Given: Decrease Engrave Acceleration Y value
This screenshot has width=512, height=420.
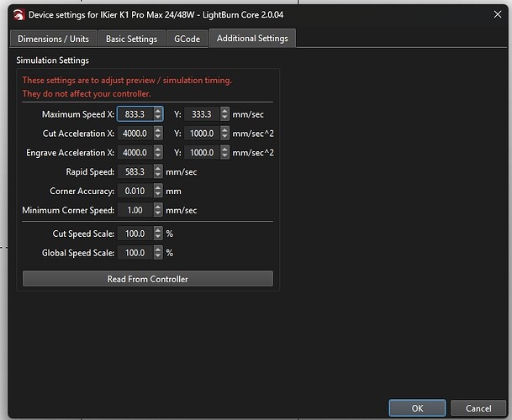Looking at the screenshot, I should (x=224, y=156).
